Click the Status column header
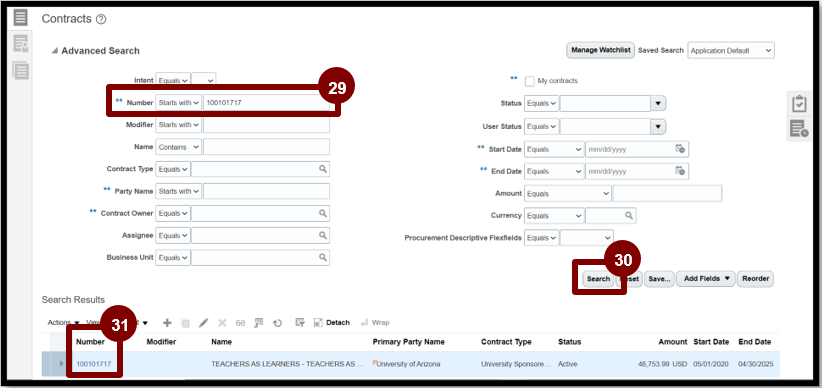This screenshot has width=822, height=388. click(x=569, y=342)
